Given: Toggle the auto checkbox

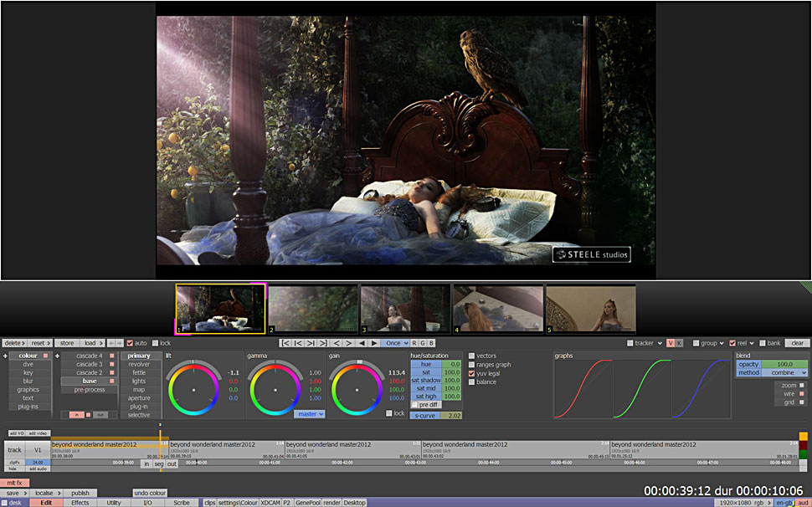Looking at the screenshot, I should coord(130,343).
